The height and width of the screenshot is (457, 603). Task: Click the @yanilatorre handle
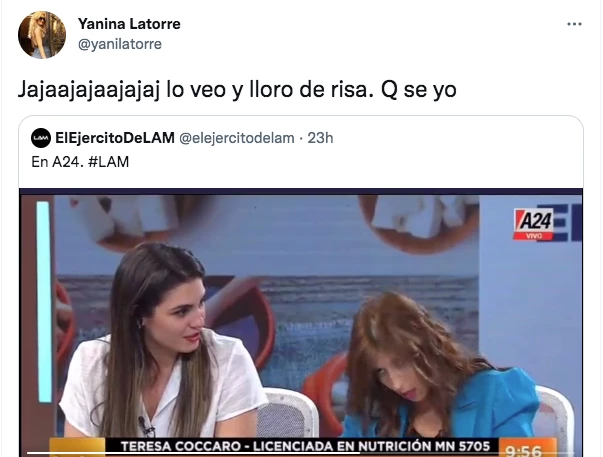point(120,44)
